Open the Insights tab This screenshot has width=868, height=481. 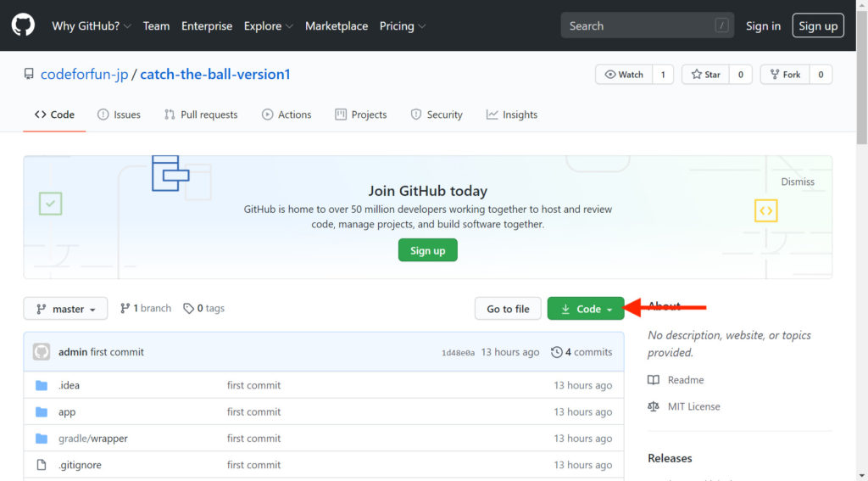pos(511,115)
